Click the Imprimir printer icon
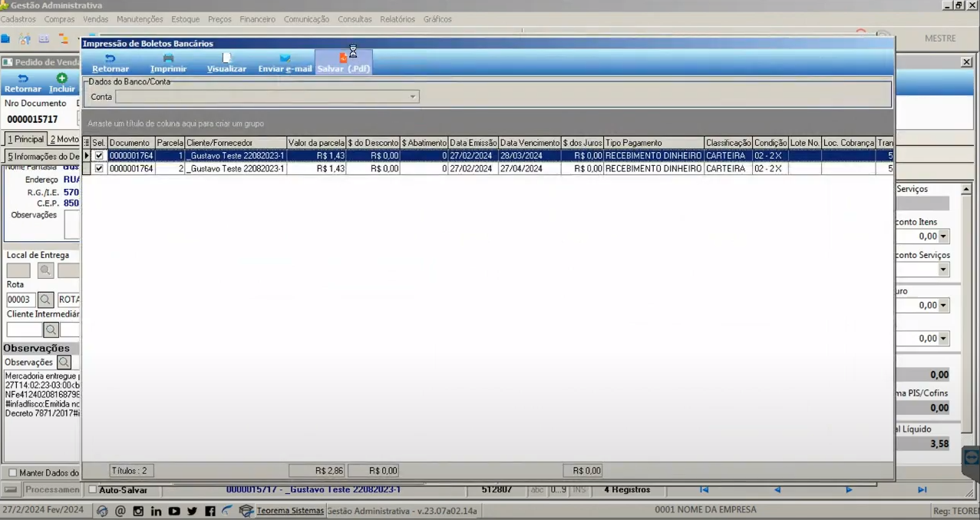The image size is (980, 520). coord(168,58)
